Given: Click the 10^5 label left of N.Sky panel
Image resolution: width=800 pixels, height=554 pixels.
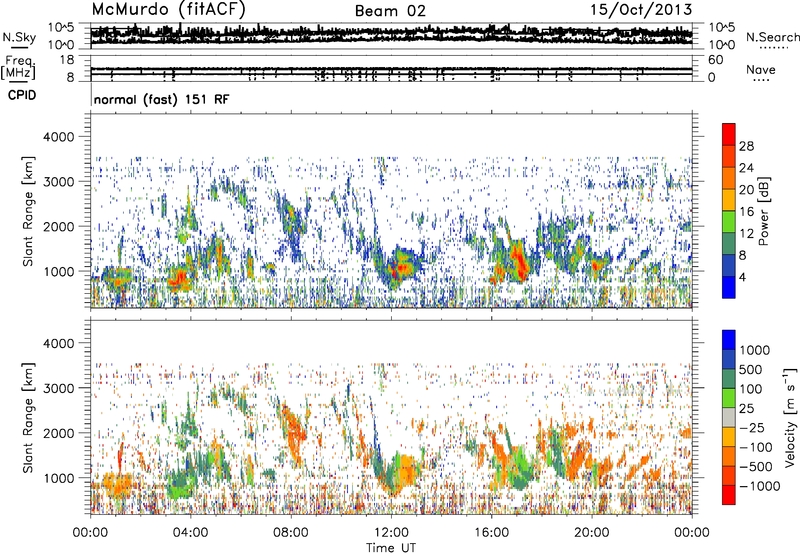Looking at the screenshot, I should pos(61,28).
